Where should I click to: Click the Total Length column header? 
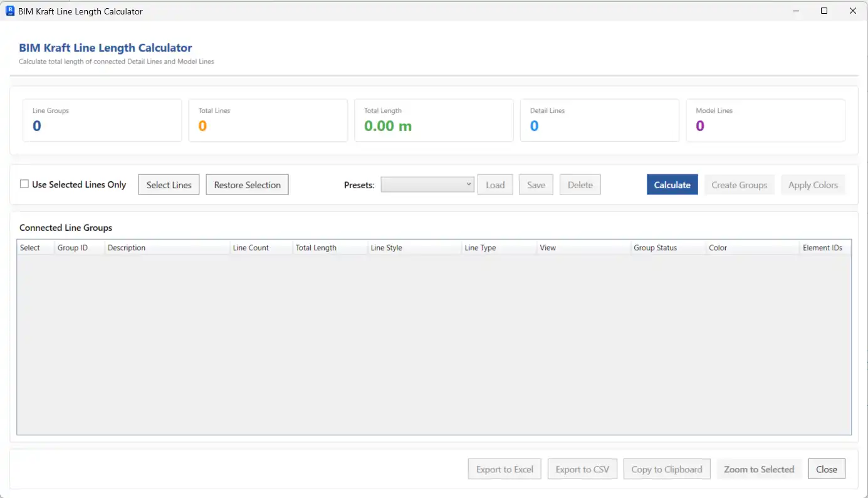pos(316,248)
